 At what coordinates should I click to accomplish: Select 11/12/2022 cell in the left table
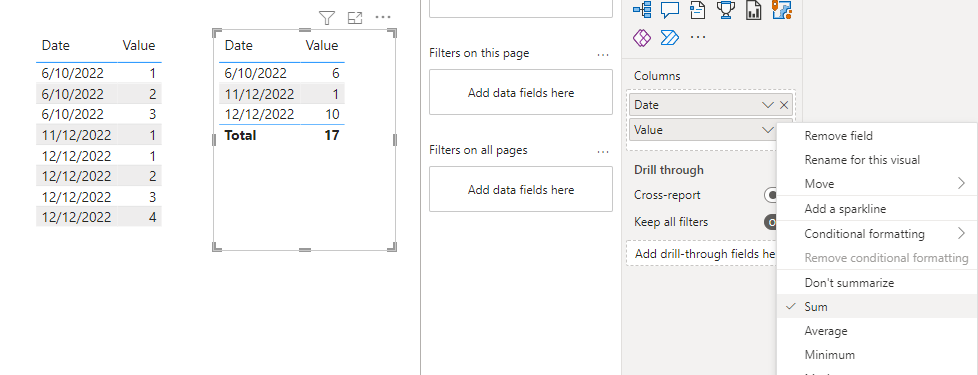click(x=76, y=135)
